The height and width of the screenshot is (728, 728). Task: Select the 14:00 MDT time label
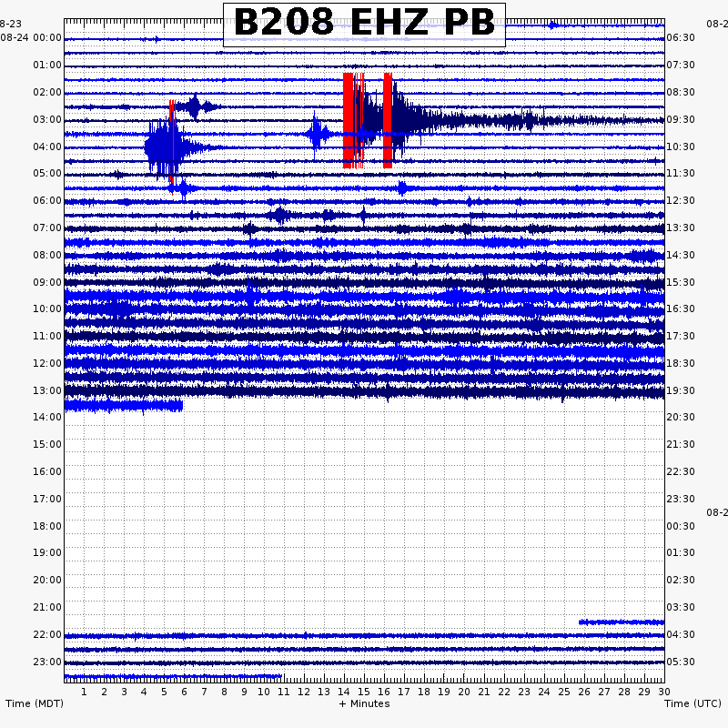(x=47, y=417)
